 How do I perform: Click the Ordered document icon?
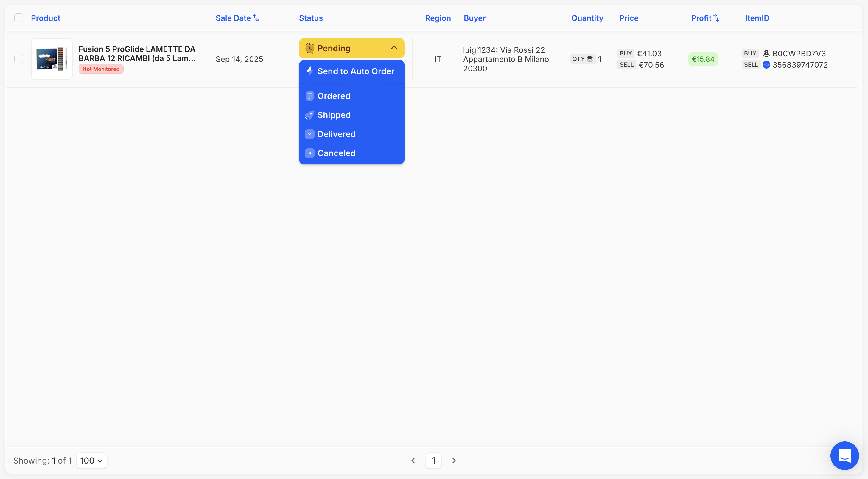tap(309, 96)
